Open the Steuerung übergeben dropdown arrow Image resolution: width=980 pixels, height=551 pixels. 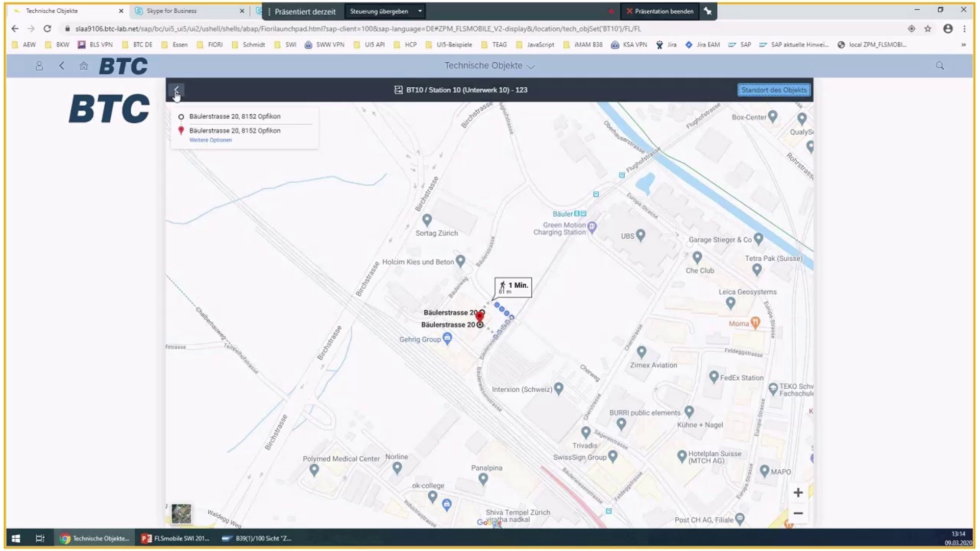coord(420,11)
